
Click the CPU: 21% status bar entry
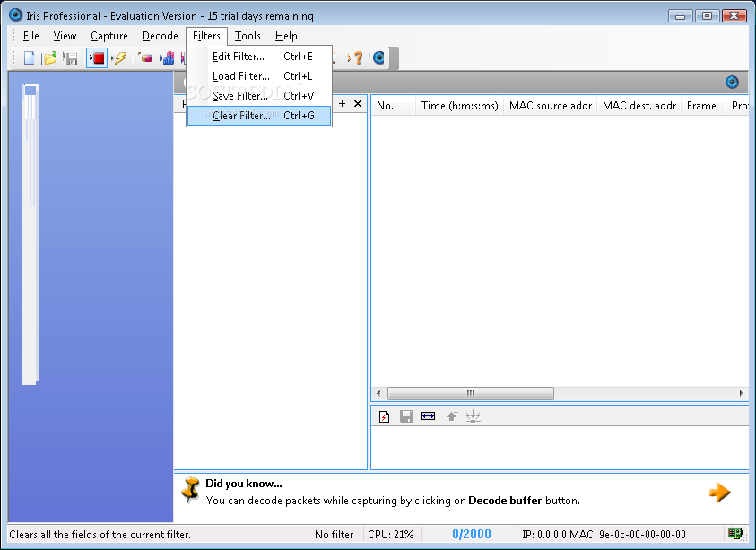click(390, 535)
